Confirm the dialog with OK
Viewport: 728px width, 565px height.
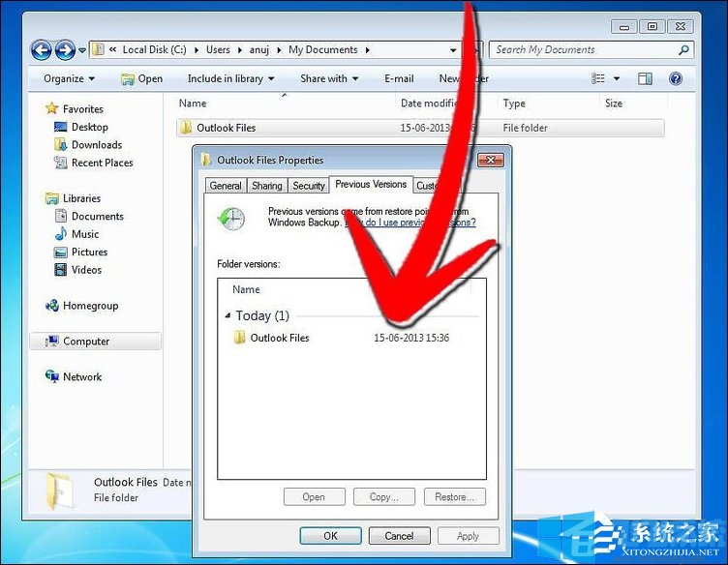click(x=330, y=536)
